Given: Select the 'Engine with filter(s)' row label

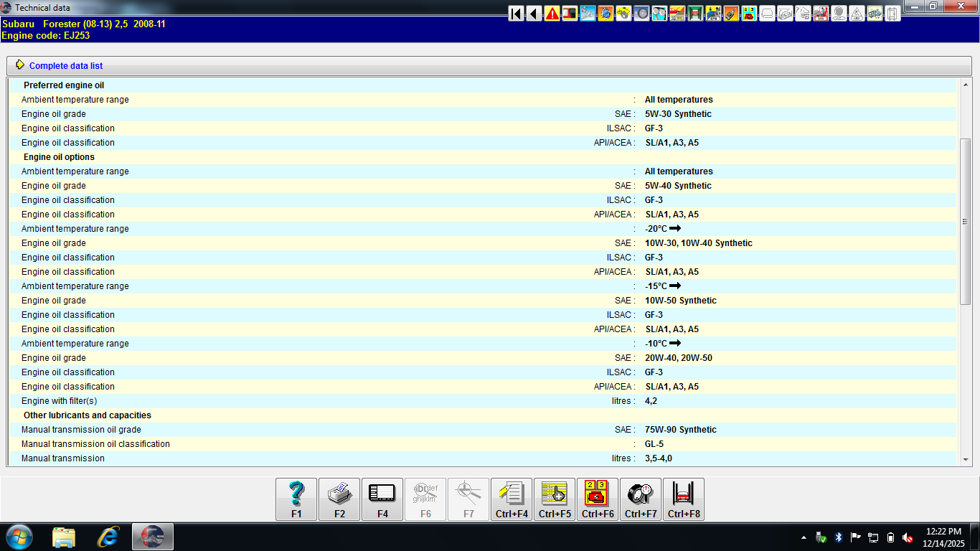Looking at the screenshot, I should [x=59, y=401].
